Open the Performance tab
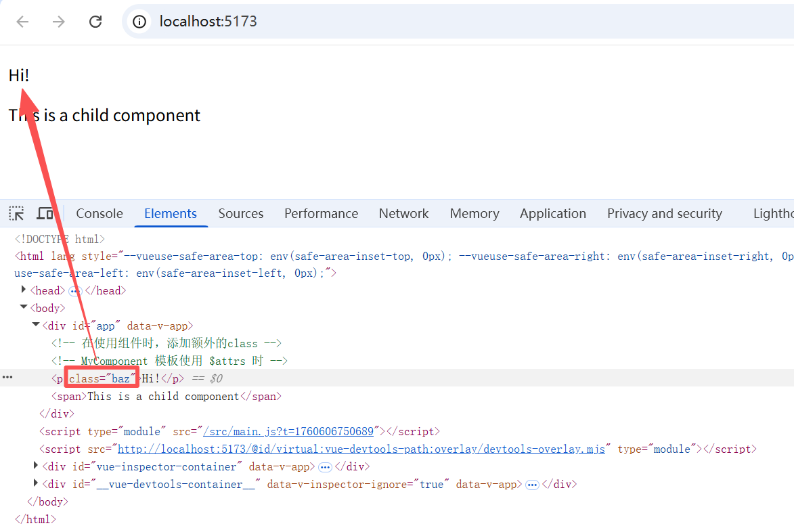Screen dimensions: 794x532 pyautogui.click(x=321, y=214)
